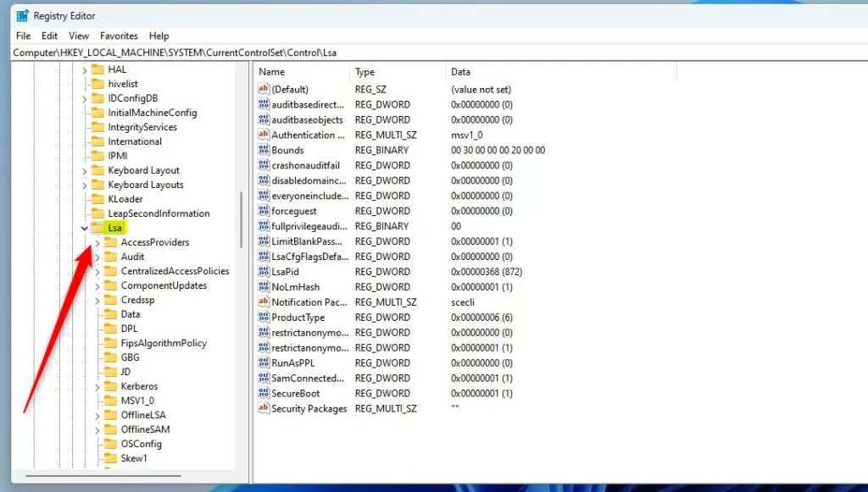Image resolution: width=868 pixels, height=492 pixels.
Task: Select the fullprivilegeaudi... value name
Action: point(309,226)
